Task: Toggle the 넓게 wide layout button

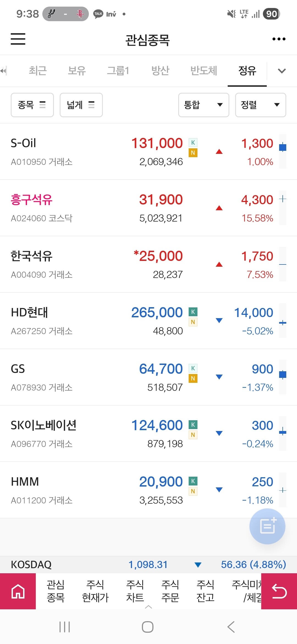Action: point(81,105)
